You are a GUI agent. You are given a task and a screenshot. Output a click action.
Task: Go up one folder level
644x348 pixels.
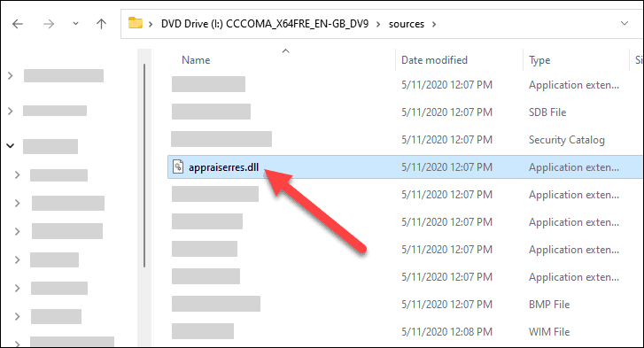pos(101,24)
